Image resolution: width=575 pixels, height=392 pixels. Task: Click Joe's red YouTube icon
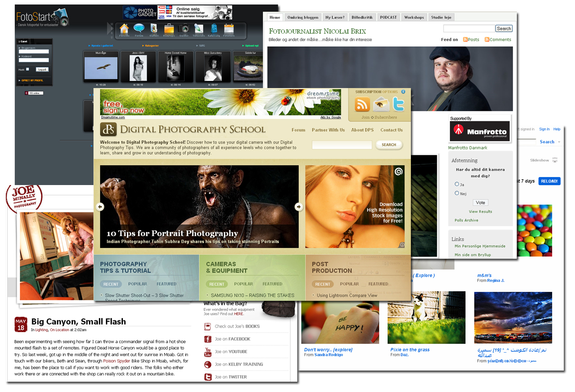point(208,352)
